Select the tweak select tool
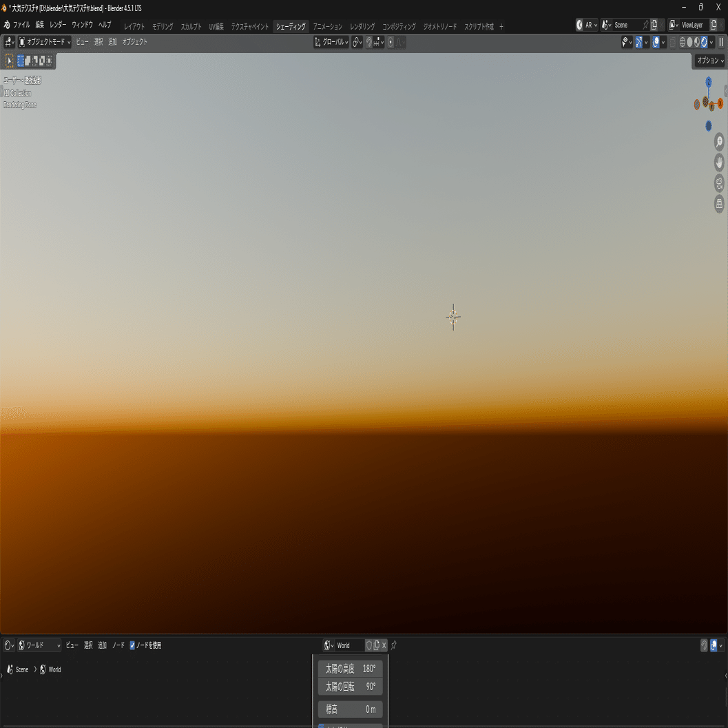 point(9,61)
